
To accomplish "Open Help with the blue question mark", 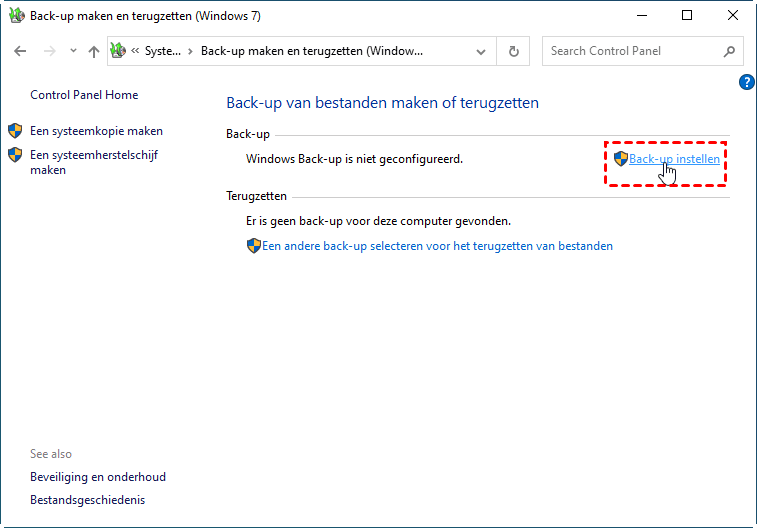I will (746, 82).
